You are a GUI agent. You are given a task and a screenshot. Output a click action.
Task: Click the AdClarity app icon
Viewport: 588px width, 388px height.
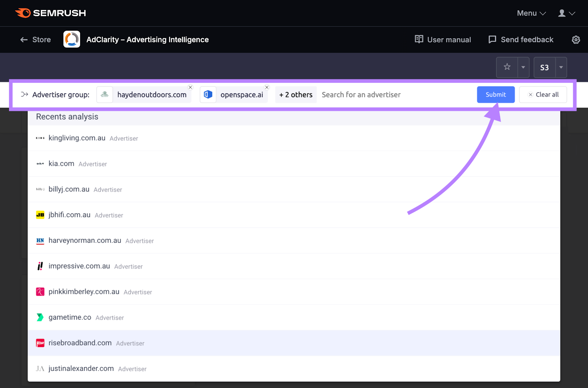point(72,39)
